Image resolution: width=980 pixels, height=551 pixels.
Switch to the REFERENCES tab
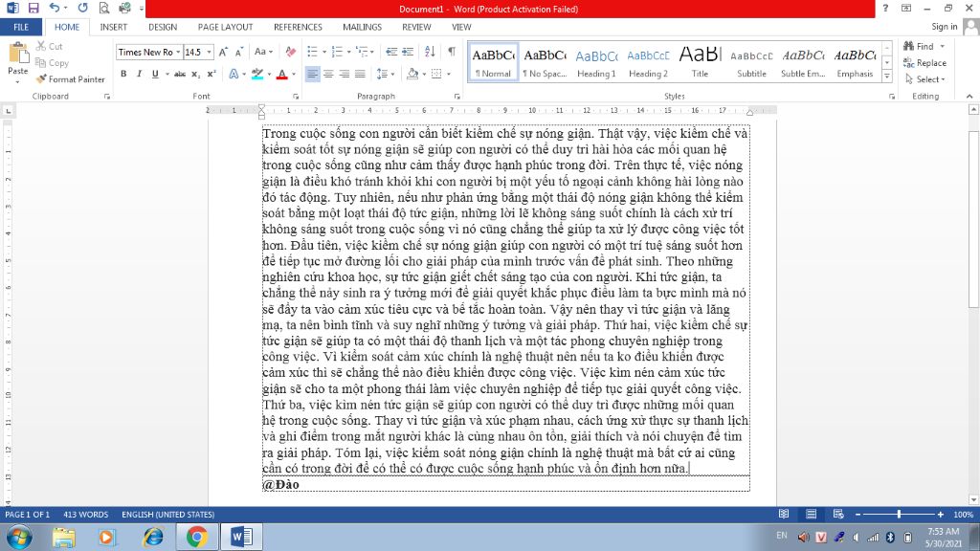click(298, 27)
